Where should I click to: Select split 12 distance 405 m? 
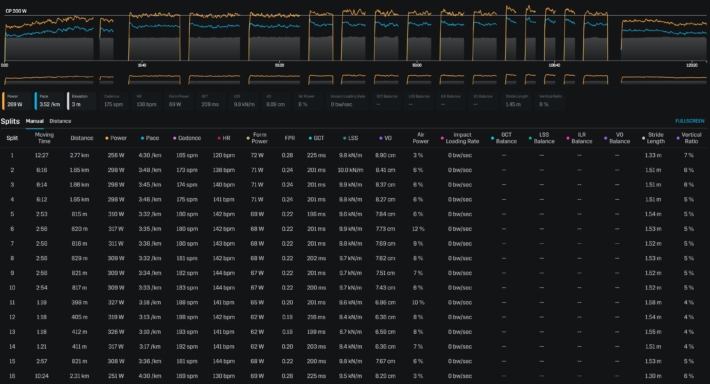click(x=79, y=317)
